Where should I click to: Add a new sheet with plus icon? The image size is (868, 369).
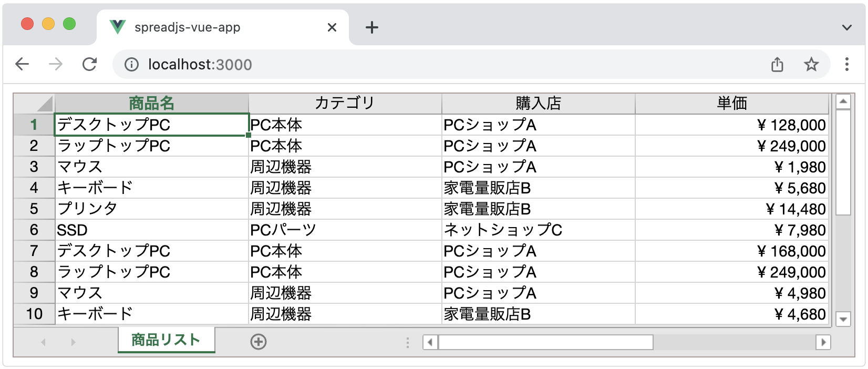[x=259, y=342]
